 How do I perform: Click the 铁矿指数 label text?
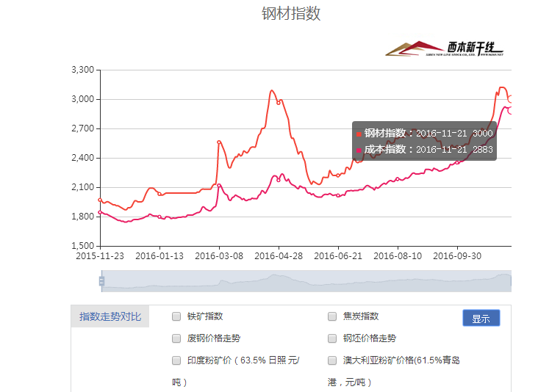[x=205, y=316]
